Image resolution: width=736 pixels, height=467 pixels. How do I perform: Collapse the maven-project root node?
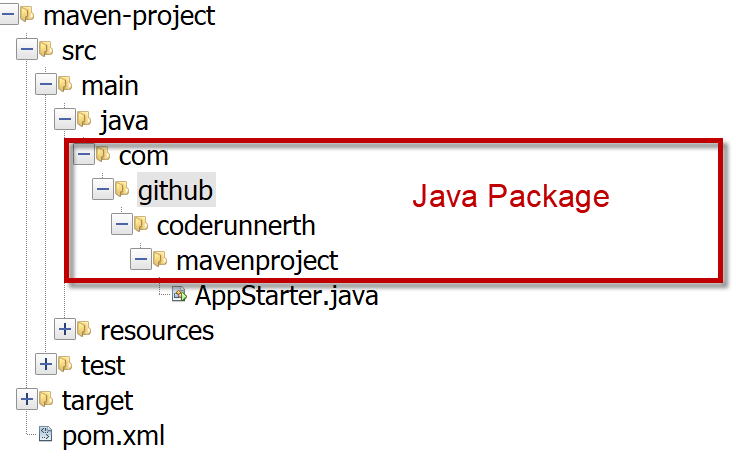point(8,14)
